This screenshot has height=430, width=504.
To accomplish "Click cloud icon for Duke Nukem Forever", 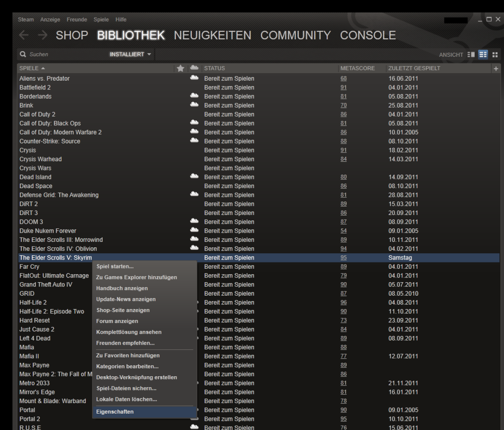I will point(194,230).
